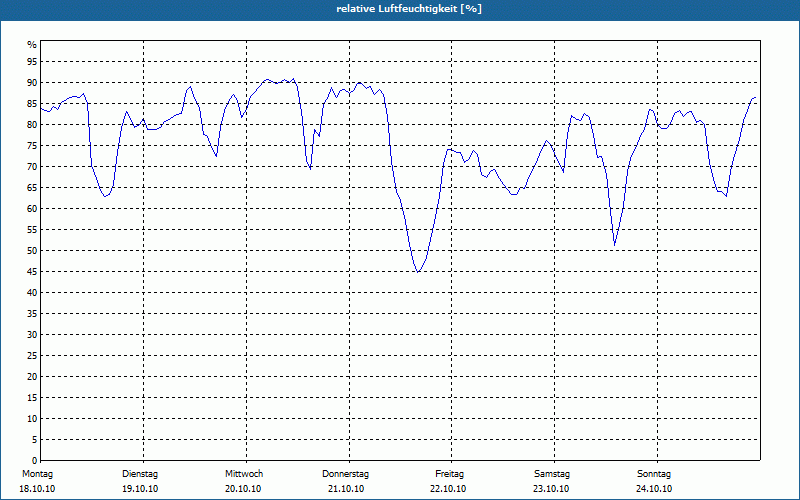Click the date '21.10.10'
This screenshot has width=800, height=500.
[x=346, y=489]
